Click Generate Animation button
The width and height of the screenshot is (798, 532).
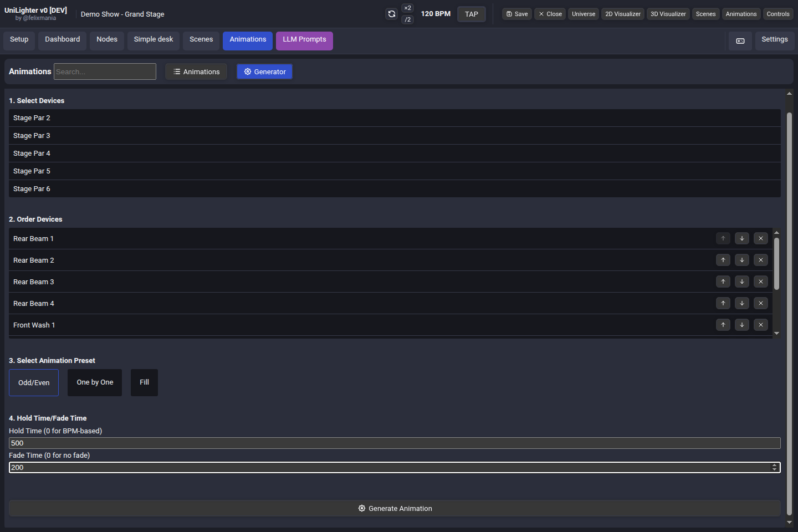click(x=395, y=508)
